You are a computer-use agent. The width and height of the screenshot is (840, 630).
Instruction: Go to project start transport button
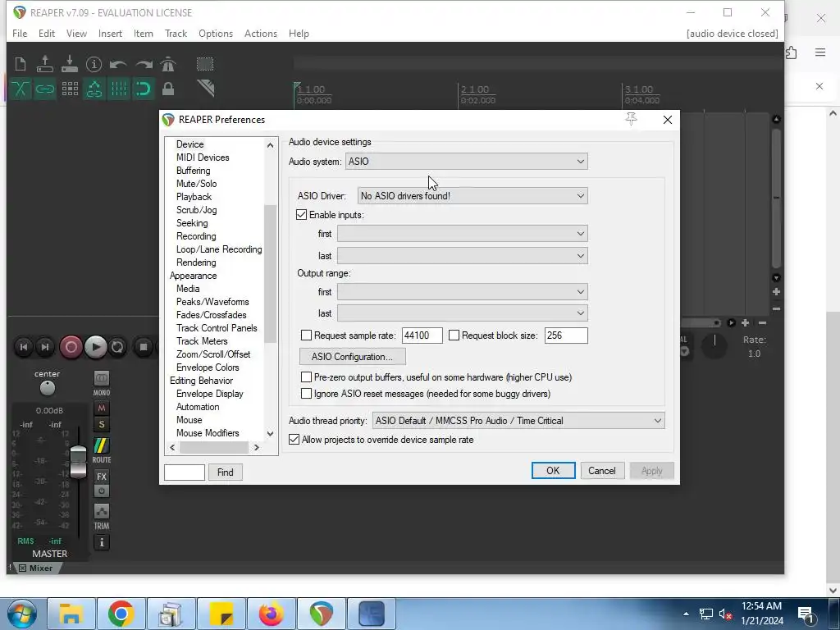[24, 347]
